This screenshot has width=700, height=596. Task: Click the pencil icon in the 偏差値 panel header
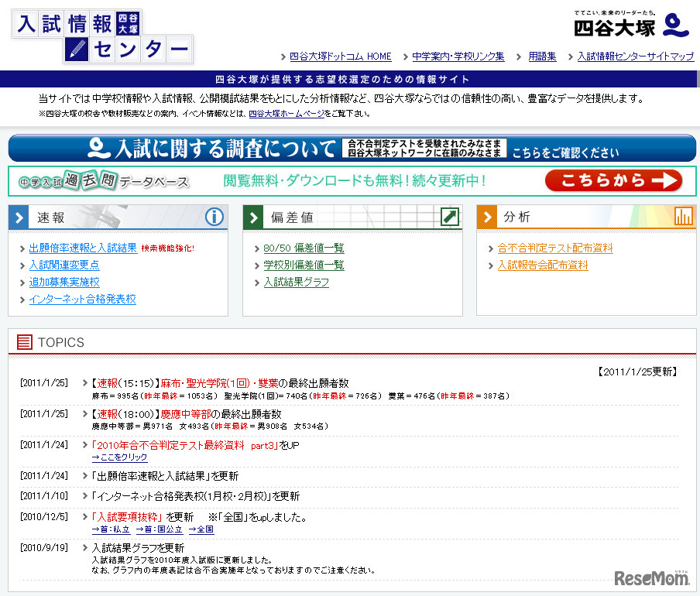[x=449, y=218]
